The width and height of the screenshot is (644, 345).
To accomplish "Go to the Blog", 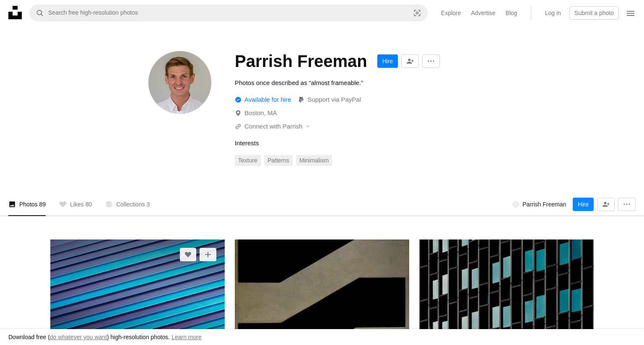I will [x=511, y=13].
